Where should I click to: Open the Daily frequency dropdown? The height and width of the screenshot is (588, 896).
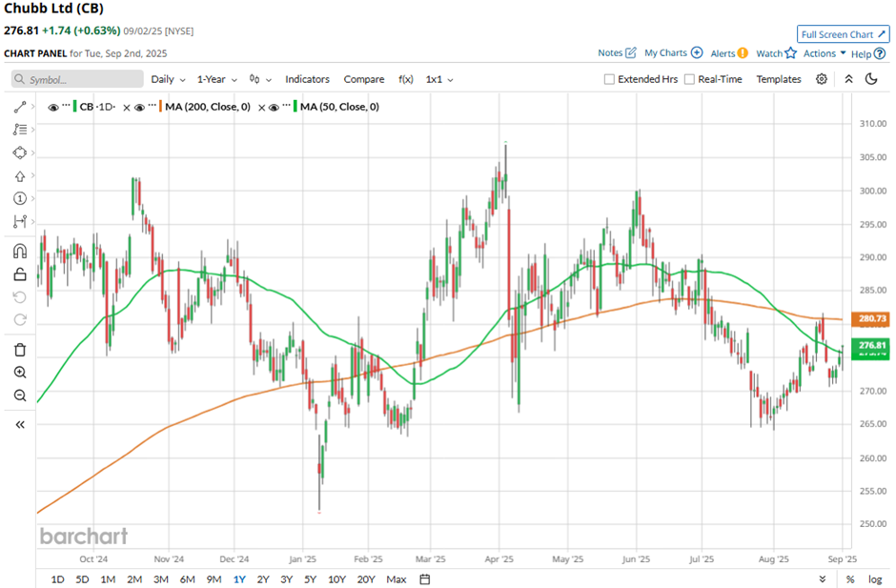(168, 79)
